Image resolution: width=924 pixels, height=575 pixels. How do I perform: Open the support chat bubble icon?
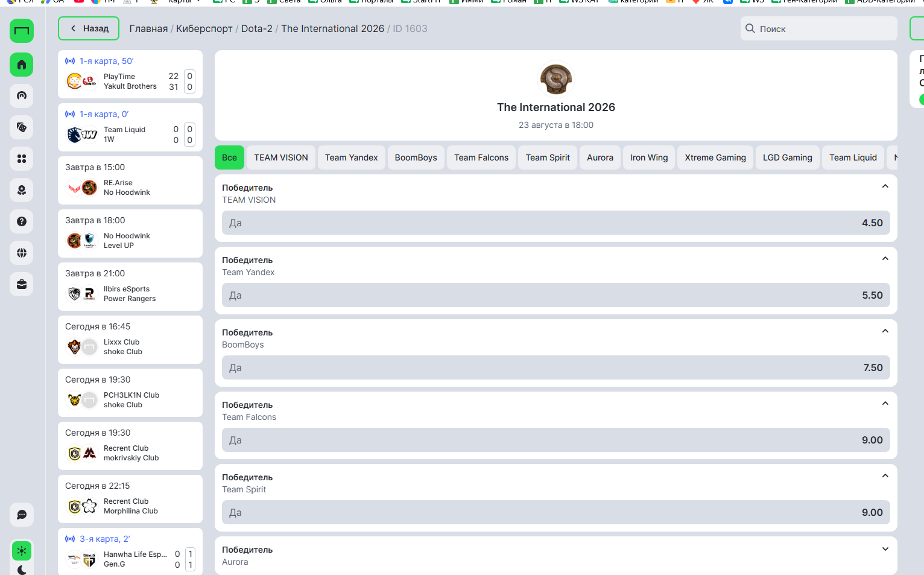tap(22, 515)
